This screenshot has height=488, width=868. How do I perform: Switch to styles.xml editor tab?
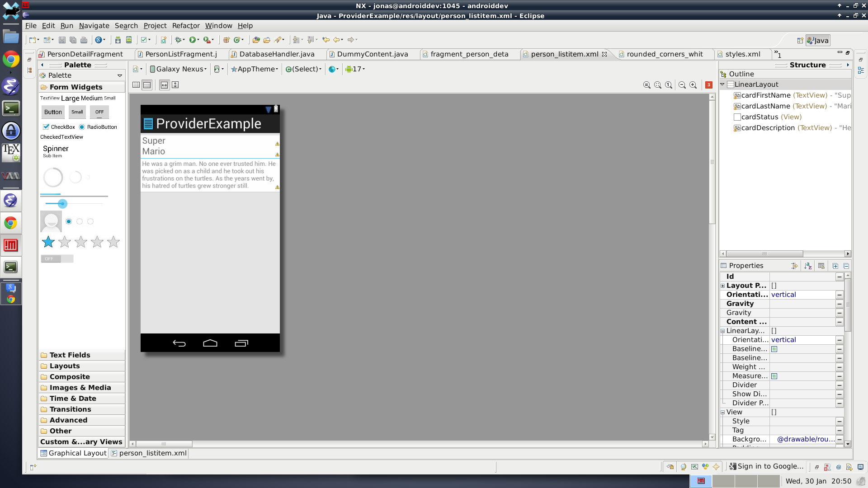[742, 54]
